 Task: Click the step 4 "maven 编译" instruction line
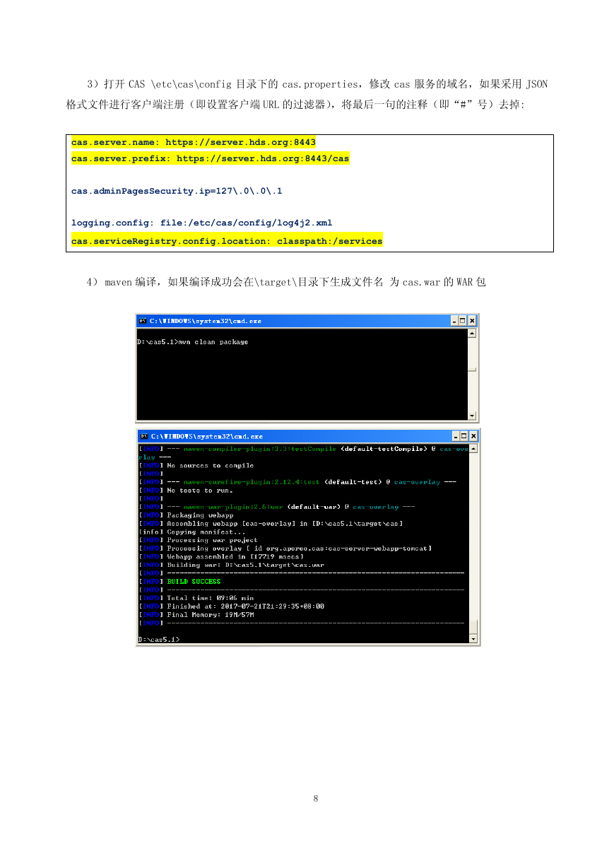pos(286,282)
